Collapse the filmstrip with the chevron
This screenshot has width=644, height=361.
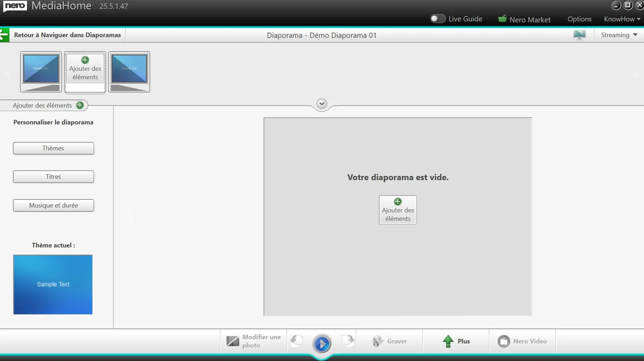pos(321,104)
